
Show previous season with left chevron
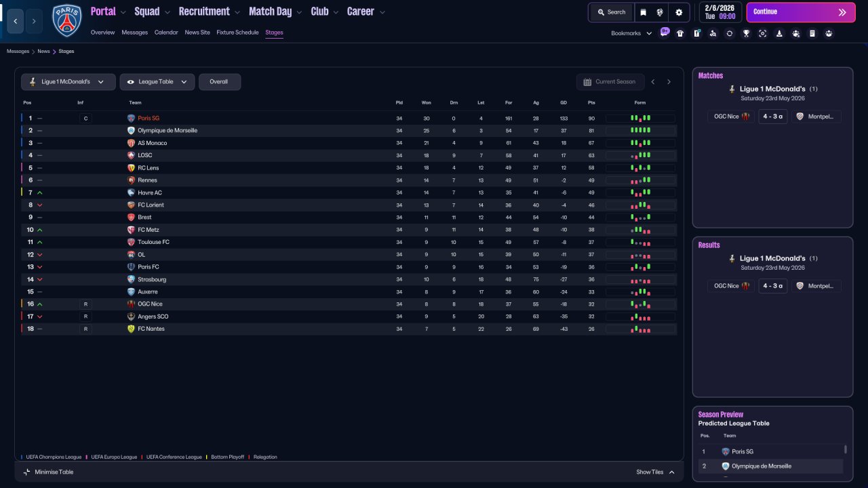pos(653,82)
